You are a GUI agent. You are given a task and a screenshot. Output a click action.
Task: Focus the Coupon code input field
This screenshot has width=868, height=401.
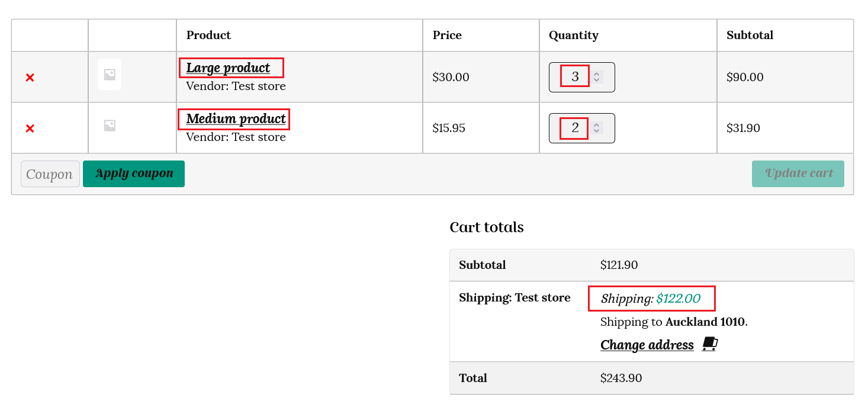(50, 174)
